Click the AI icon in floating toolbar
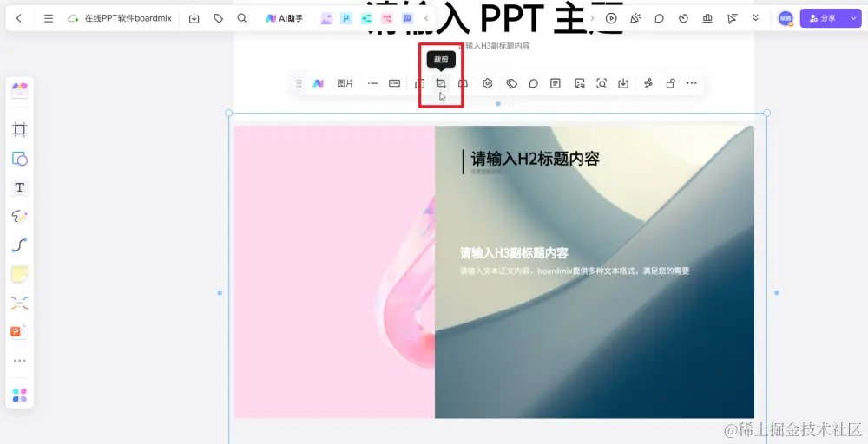This screenshot has height=444, width=868. point(319,83)
